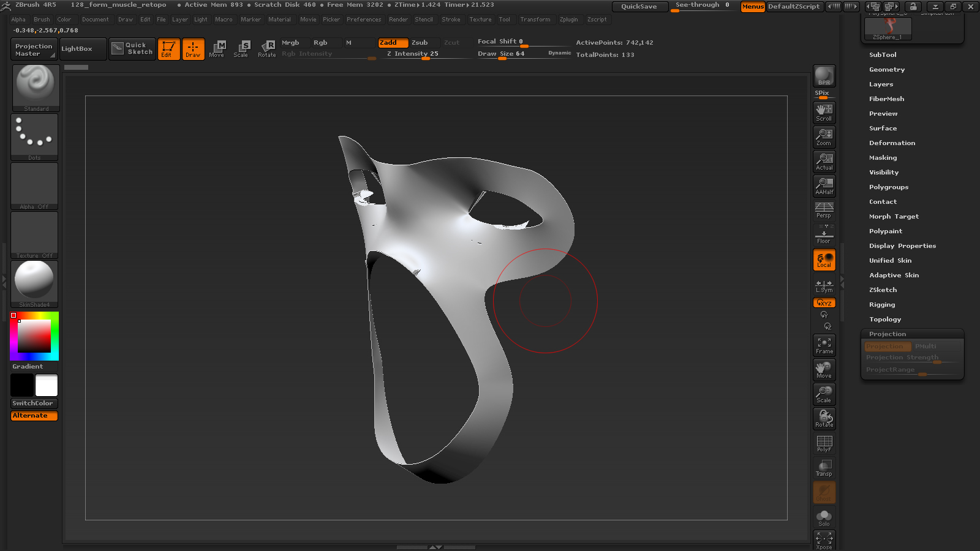Open the Zplugin menu
980x551 pixels.
569,19
